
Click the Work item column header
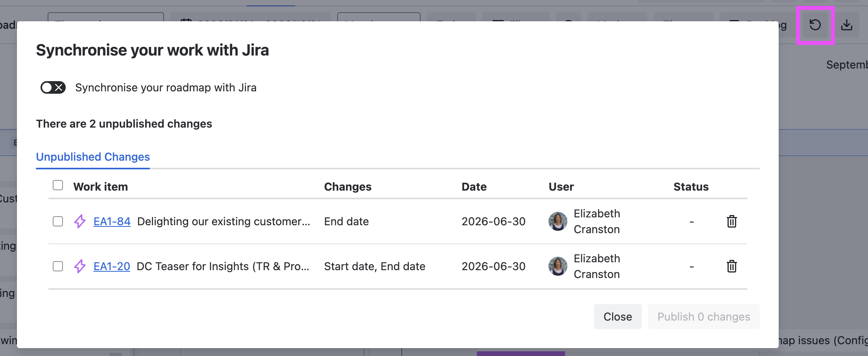point(101,187)
